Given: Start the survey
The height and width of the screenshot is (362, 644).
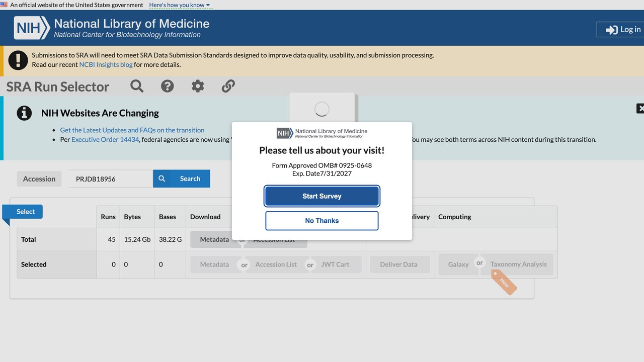Looking at the screenshot, I should 322,196.
